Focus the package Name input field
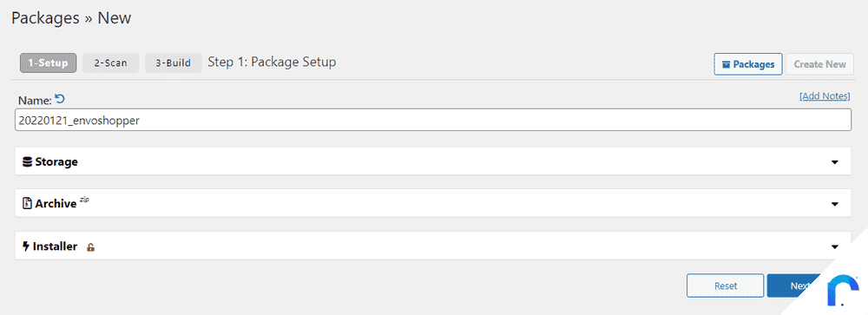The width and height of the screenshot is (868, 315). tap(433, 120)
